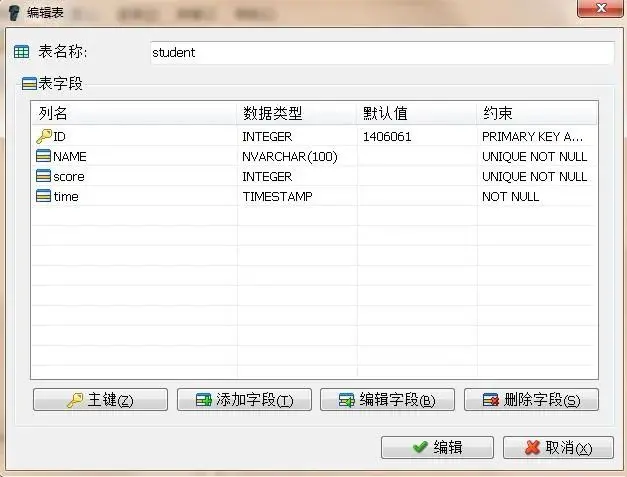Screen dimensions: 627x477
Task: Click the TIMESTAMP data type cell
Action: coord(278,196)
